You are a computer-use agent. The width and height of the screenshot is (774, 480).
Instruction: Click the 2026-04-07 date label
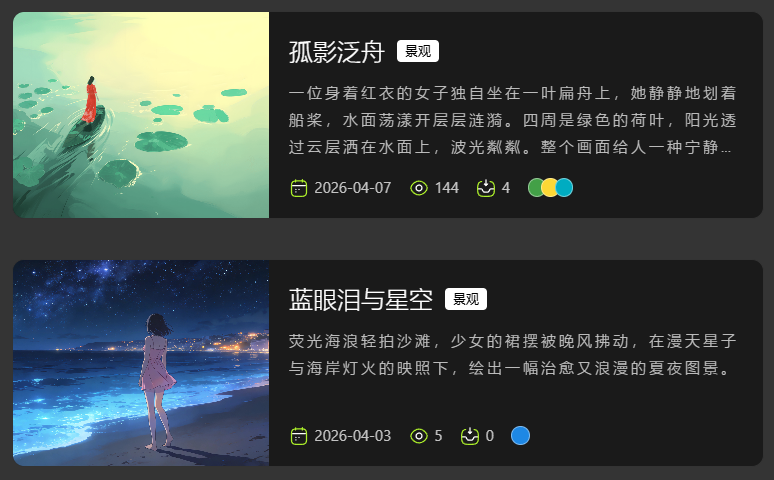point(352,188)
